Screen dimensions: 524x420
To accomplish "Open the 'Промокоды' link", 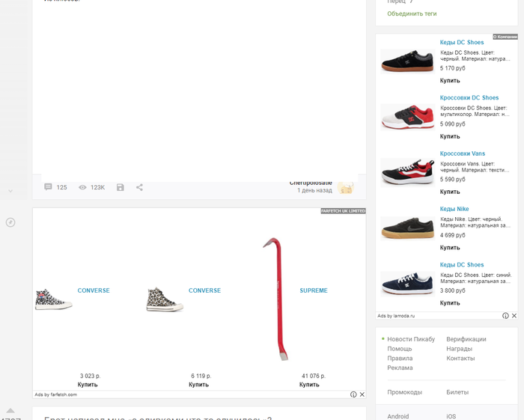I will (x=404, y=392).
